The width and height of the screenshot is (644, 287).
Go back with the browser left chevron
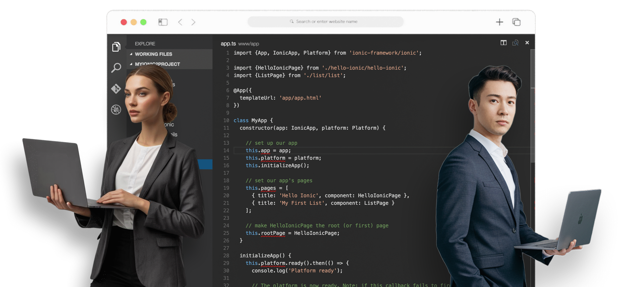pos(180,22)
